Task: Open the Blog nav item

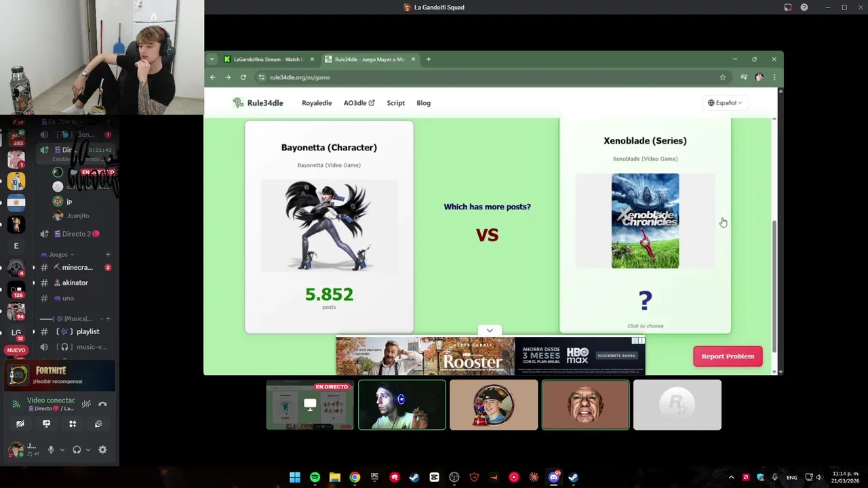Action: click(x=423, y=103)
